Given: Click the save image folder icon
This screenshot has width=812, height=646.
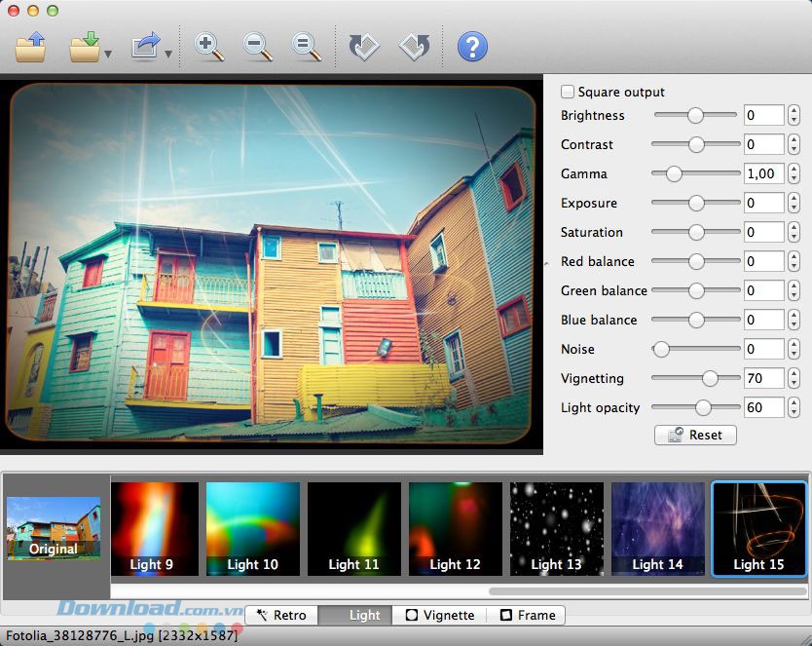Looking at the screenshot, I should pyautogui.click(x=85, y=47).
